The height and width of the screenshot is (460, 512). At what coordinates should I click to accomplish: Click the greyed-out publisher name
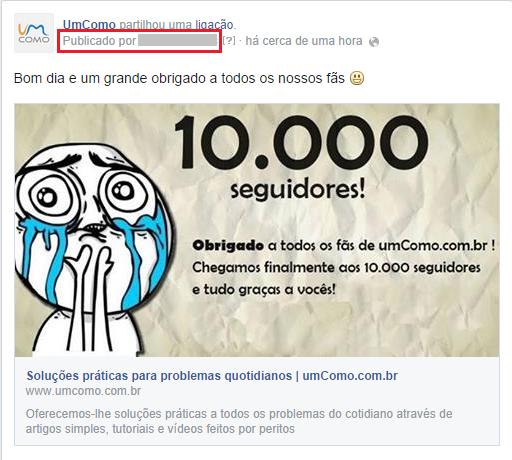pyautogui.click(x=178, y=41)
